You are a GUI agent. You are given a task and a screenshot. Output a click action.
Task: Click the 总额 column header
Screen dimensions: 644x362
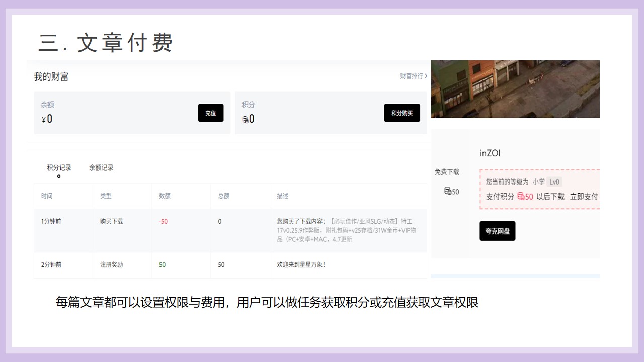223,196
